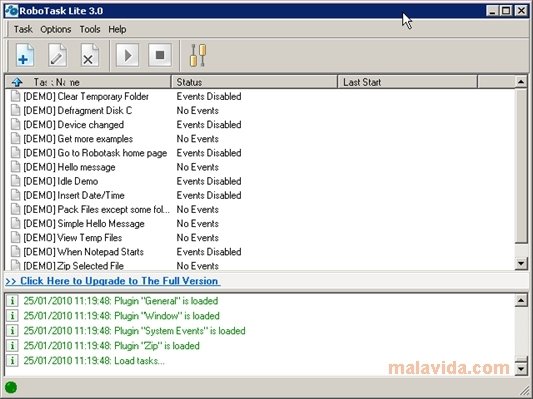Click the Events Disabled status of Idle Demo
This screenshot has height=399, width=533.
[209, 181]
